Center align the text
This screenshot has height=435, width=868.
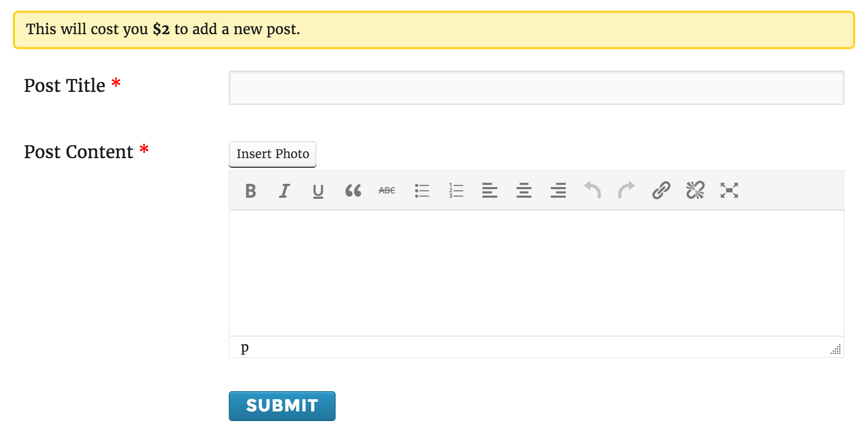coord(524,191)
